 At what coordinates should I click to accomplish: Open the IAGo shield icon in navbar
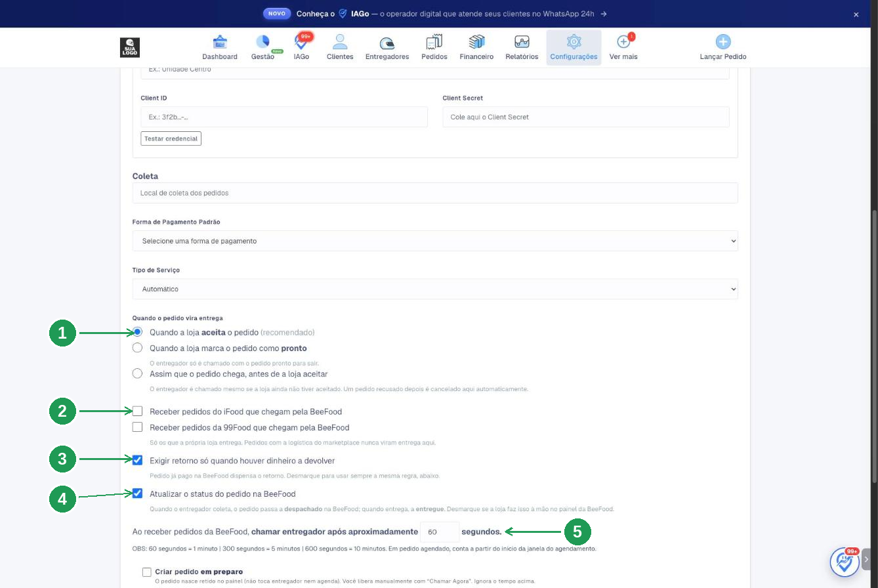pyautogui.click(x=301, y=41)
